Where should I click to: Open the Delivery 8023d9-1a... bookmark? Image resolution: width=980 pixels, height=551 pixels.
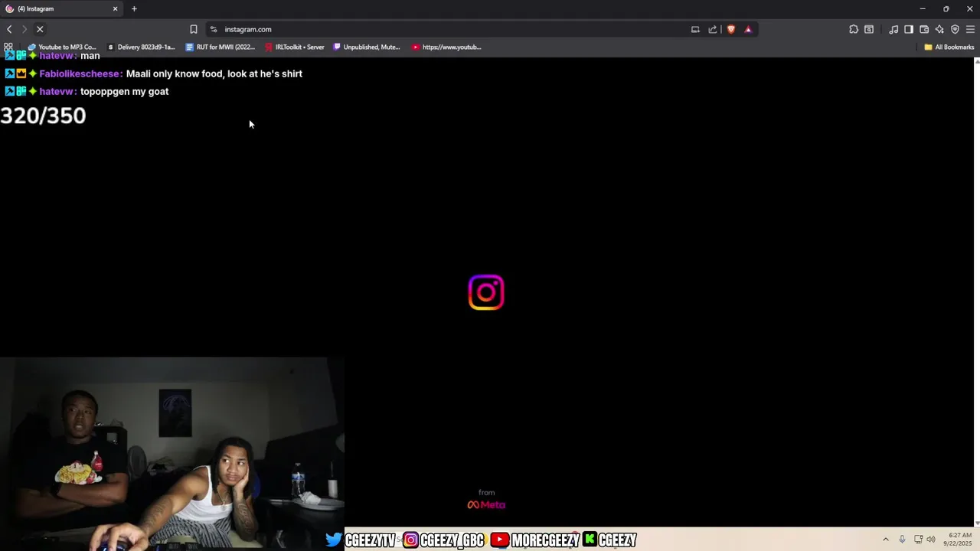[141, 47]
